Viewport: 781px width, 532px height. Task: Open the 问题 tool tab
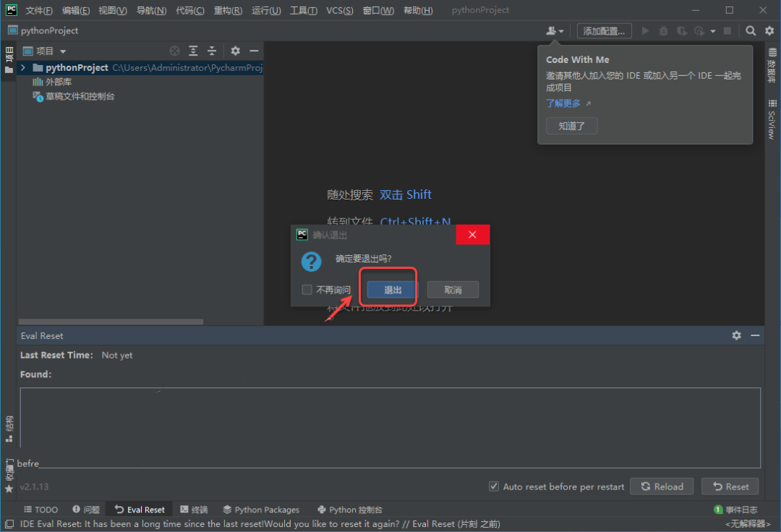[x=85, y=509]
